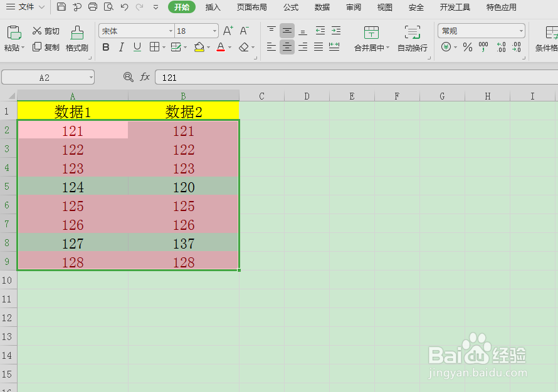
Task: Open border style dropdown arrow
Action: (164, 47)
